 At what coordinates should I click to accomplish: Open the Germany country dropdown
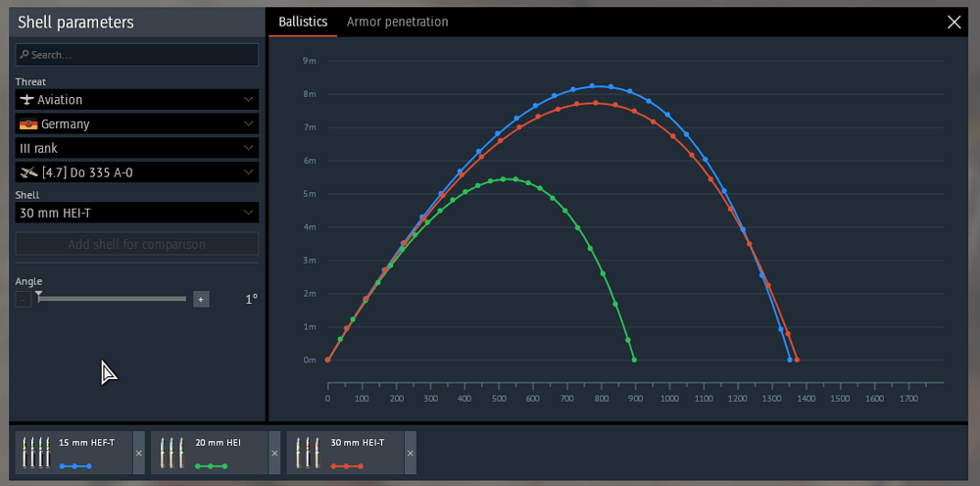click(x=137, y=123)
